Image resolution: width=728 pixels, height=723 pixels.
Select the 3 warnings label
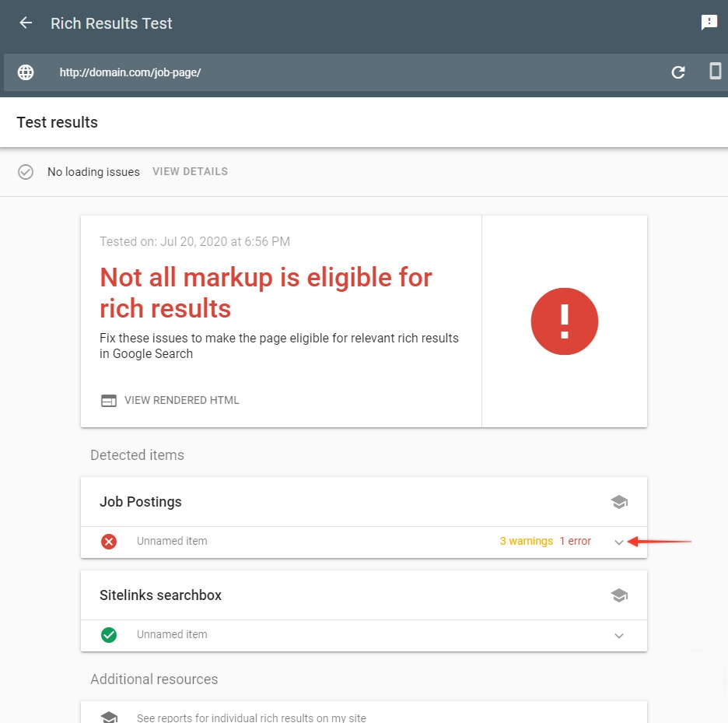526,542
